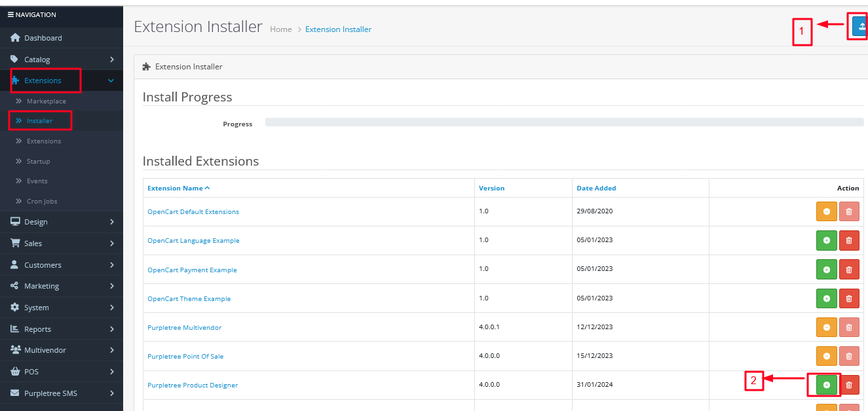Sort by Extension Name column header

click(179, 188)
